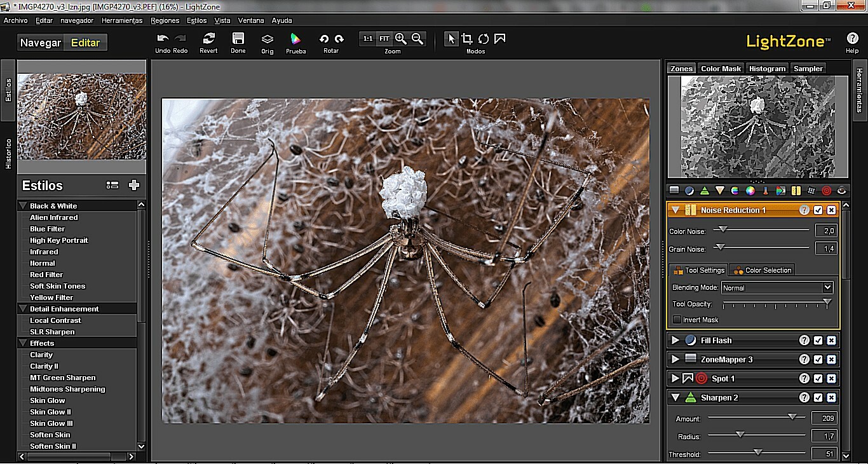868x464 pixels.
Task: Select the Crop mode tool
Action: [x=467, y=39]
